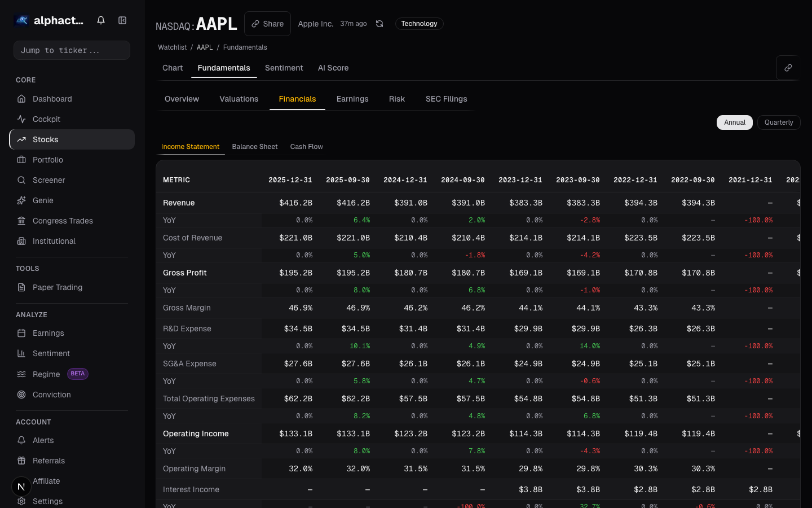This screenshot has width=812, height=508.
Task: Navigate to Watchlist via the breadcrumb
Action: pos(172,47)
